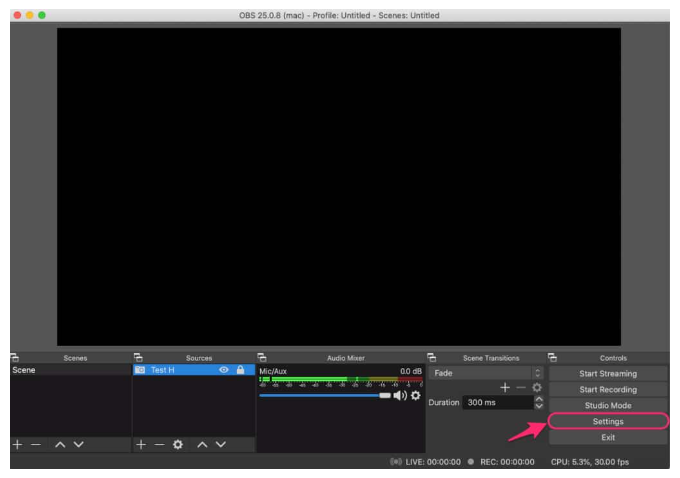Click the camera icon beside Test H
The width and height of the screenshot is (680, 478).
(x=140, y=370)
